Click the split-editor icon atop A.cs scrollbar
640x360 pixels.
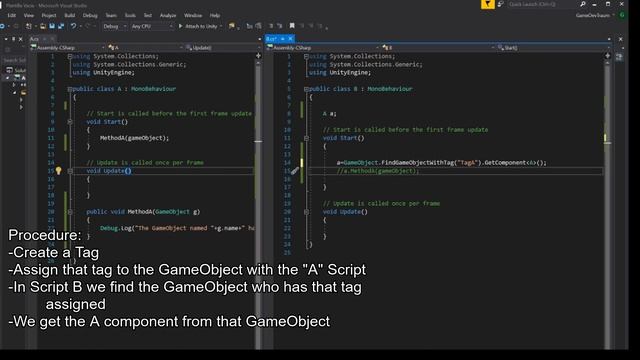click(258, 56)
